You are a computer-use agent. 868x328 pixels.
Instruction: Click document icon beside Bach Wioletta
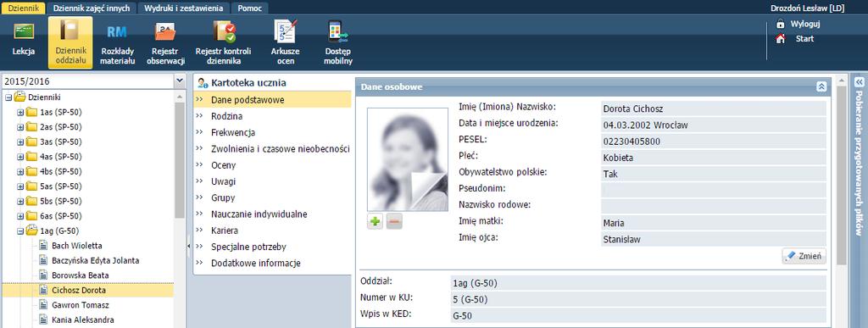44,245
